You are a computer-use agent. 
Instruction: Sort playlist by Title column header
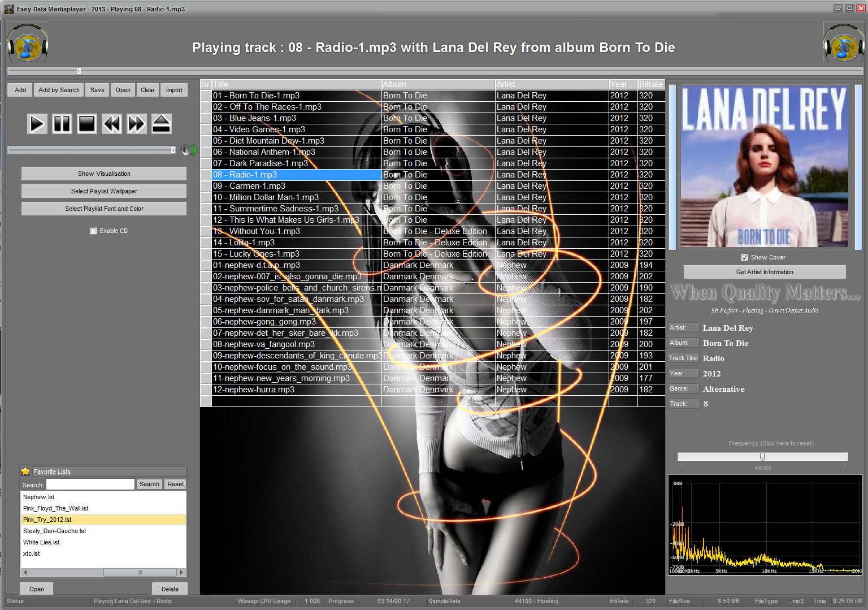tap(297, 84)
